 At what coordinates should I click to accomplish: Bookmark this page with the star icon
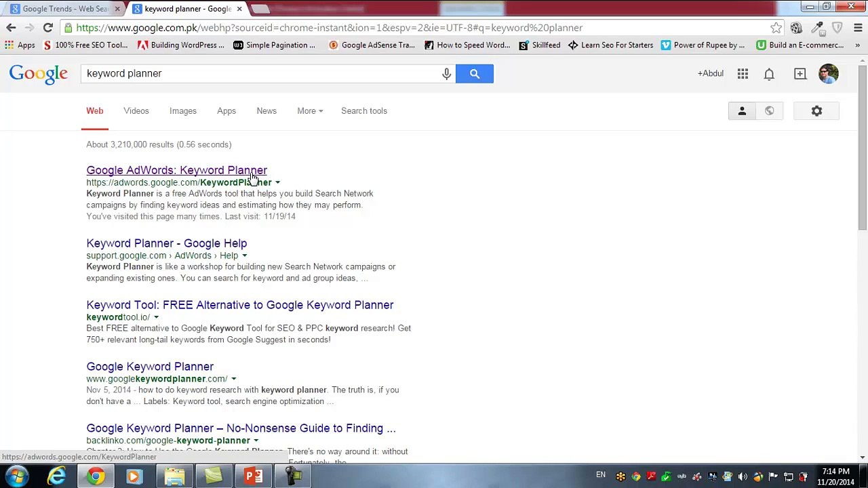776,28
